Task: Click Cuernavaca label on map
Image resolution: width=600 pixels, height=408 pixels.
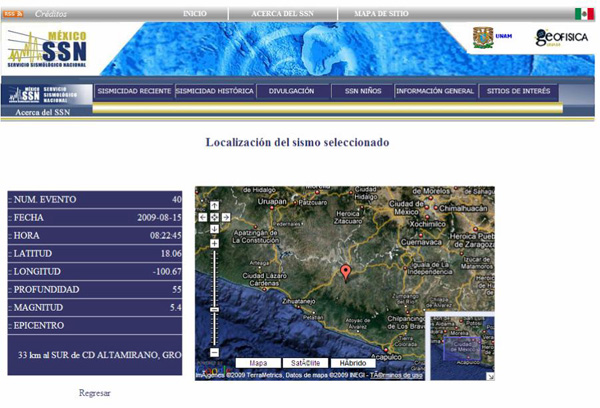Action: [x=421, y=242]
